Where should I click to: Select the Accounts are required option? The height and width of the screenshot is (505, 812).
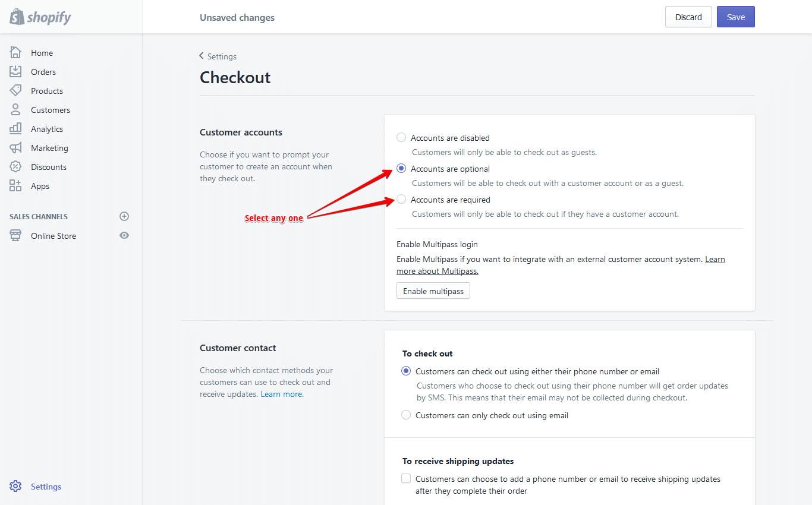pyautogui.click(x=401, y=200)
